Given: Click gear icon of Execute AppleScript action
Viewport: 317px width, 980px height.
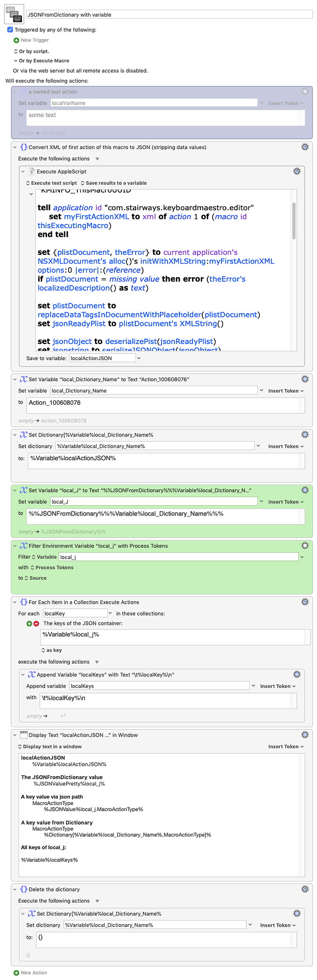Looking at the screenshot, I should pyautogui.click(x=296, y=171).
